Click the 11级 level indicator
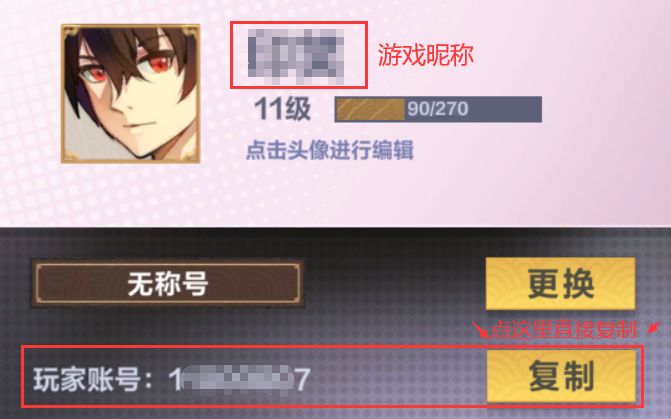The image size is (671, 419). pyautogui.click(x=282, y=109)
